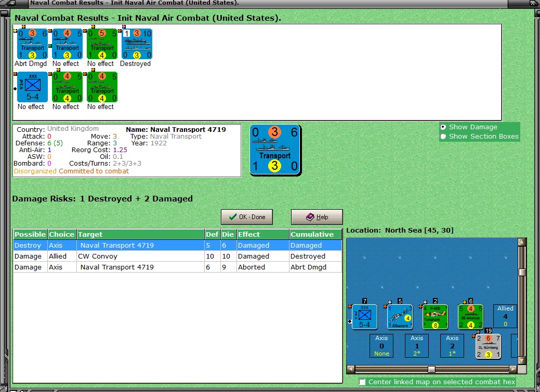Click the map scroll left arrow

click(351, 369)
